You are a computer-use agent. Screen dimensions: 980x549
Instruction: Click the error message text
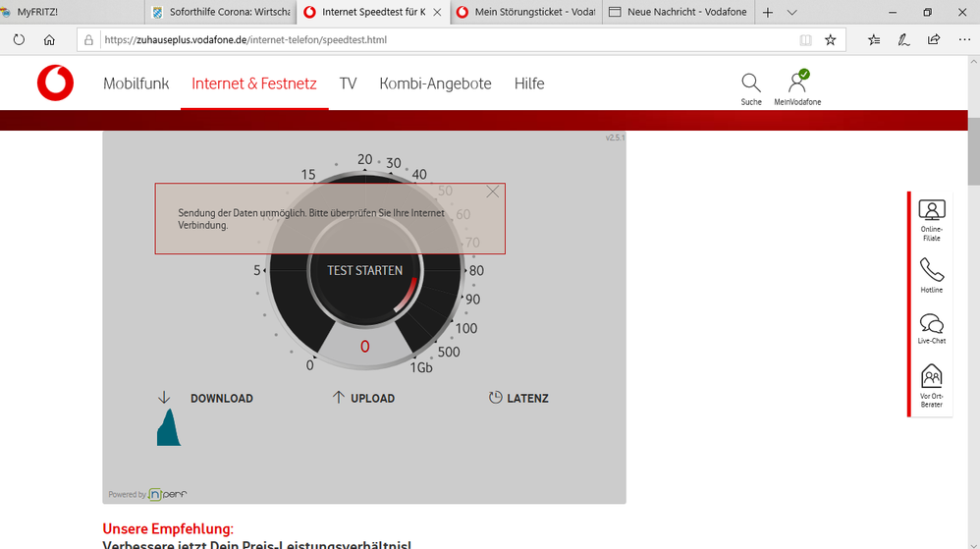pos(311,219)
